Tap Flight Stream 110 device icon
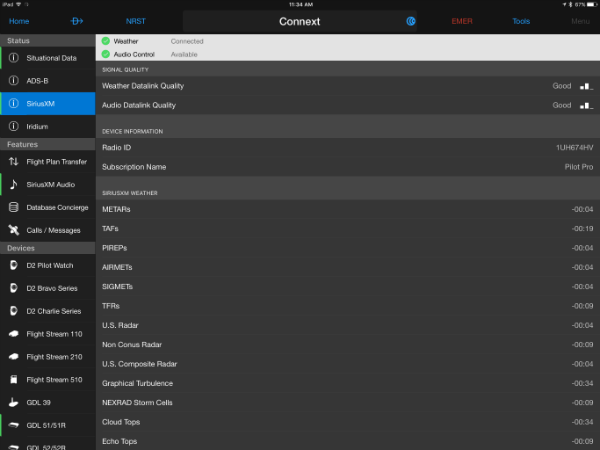This screenshot has height=450, width=600. click(x=14, y=334)
